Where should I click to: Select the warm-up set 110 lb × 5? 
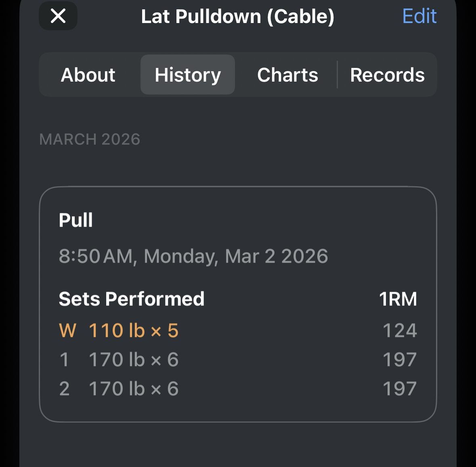(133, 330)
